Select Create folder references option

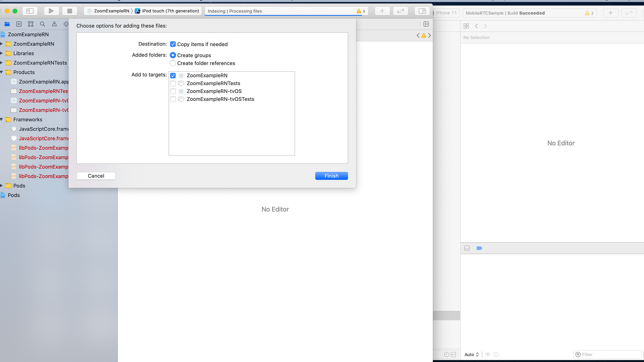173,63
